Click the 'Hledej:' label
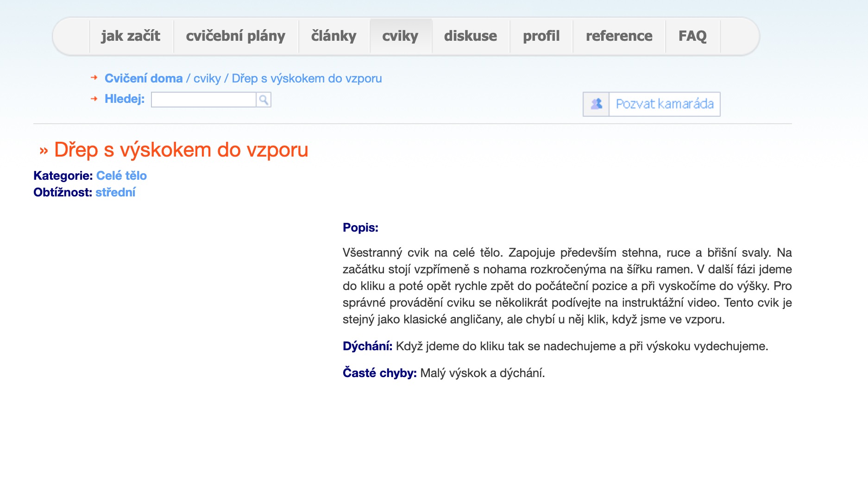The image size is (868, 479). coord(124,99)
